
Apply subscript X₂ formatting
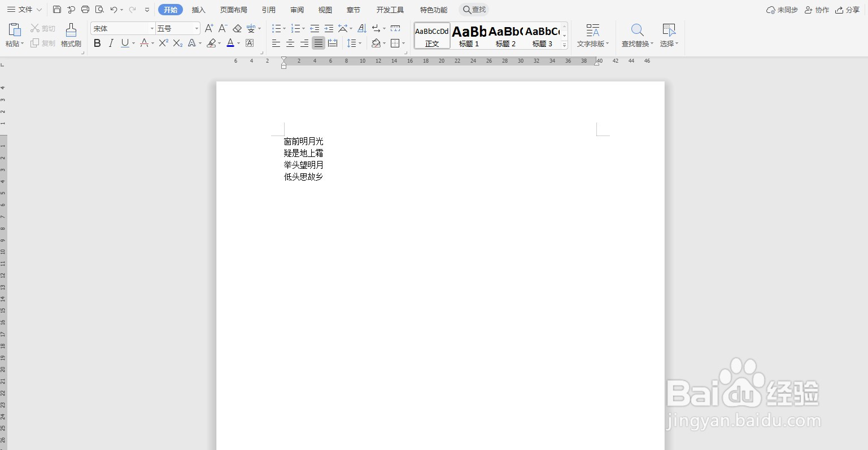177,43
